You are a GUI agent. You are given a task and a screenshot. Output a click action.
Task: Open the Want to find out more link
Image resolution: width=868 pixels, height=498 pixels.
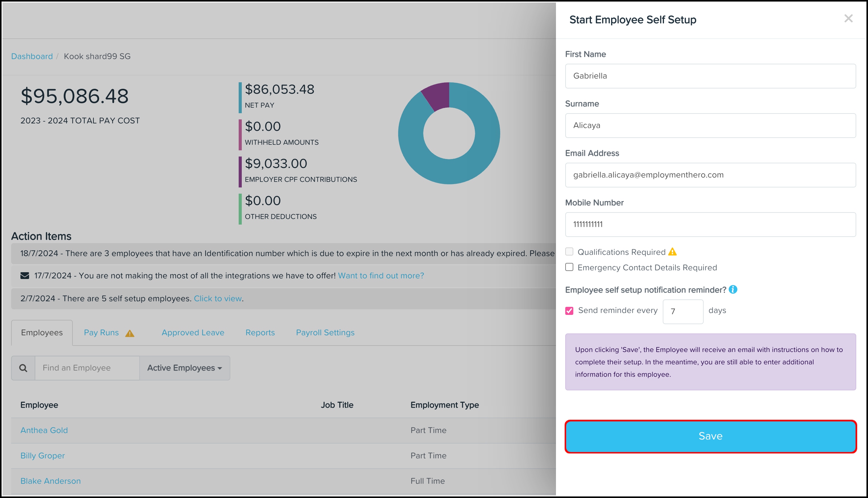(381, 276)
